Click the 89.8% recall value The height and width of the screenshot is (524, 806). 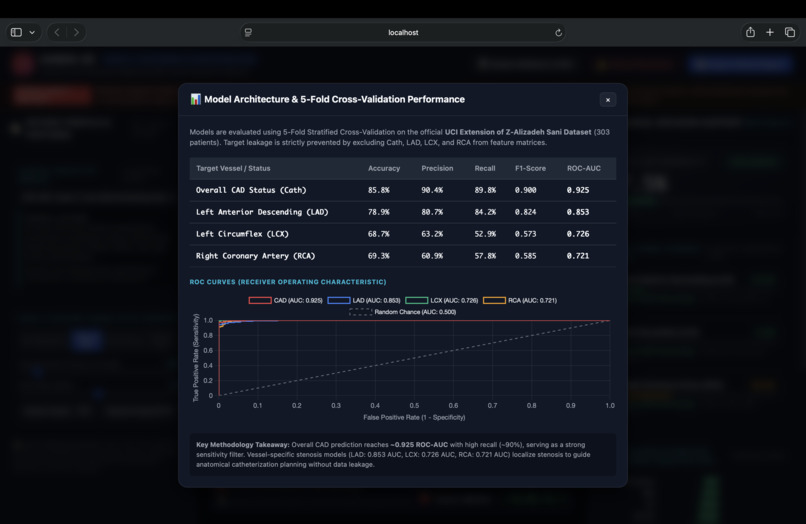[x=485, y=190]
